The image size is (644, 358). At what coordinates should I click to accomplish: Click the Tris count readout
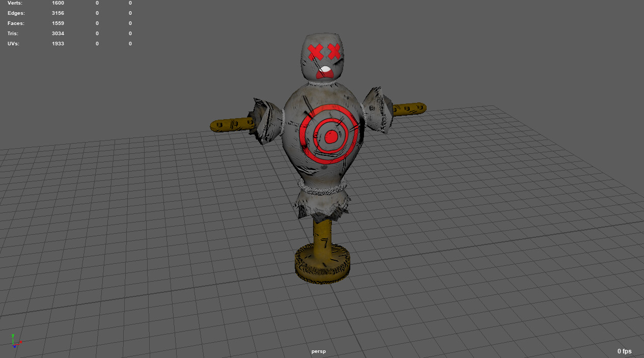58,33
